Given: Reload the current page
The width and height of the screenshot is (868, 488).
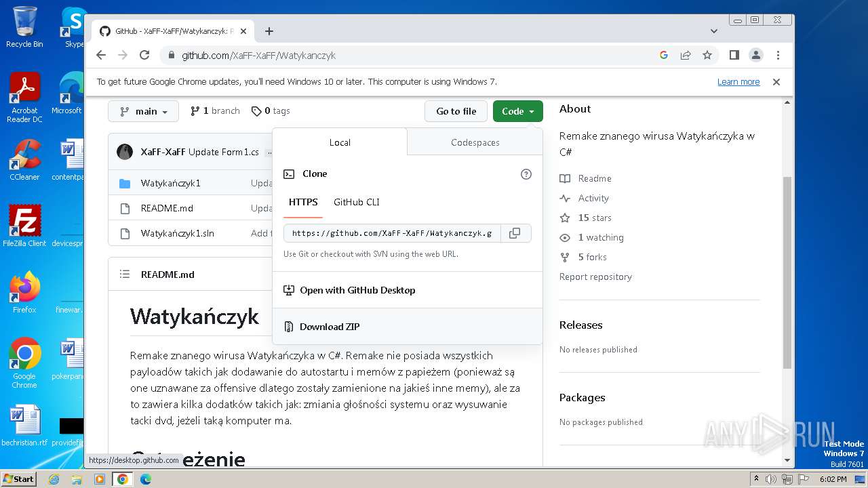Looking at the screenshot, I should 144,55.
